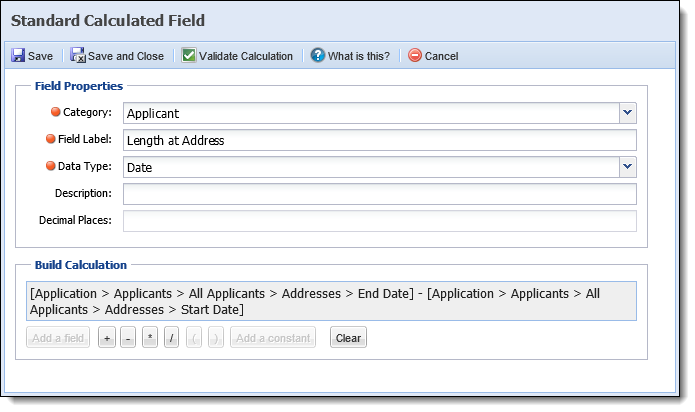Expand the Category dropdown arrow
Image resolution: width=695 pixels, height=412 pixels.
pos(628,113)
